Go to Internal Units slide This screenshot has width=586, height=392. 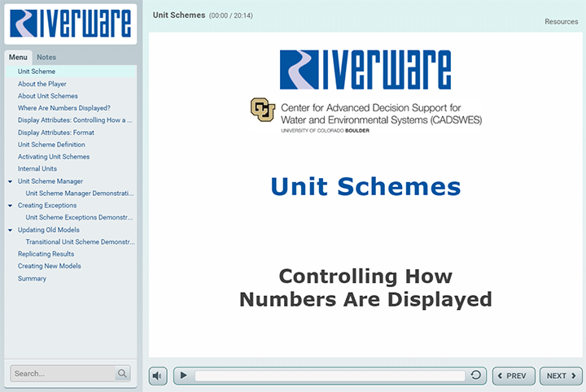(37, 168)
